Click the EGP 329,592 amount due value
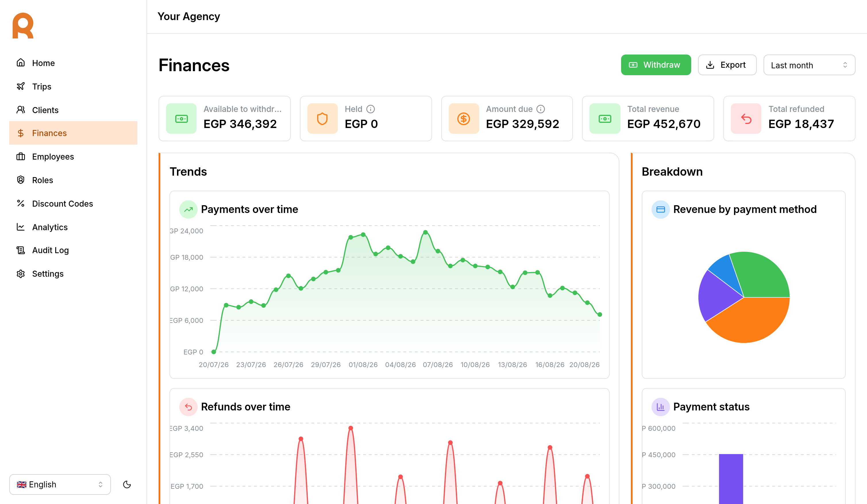The height and width of the screenshot is (504, 867). (522, 124)
